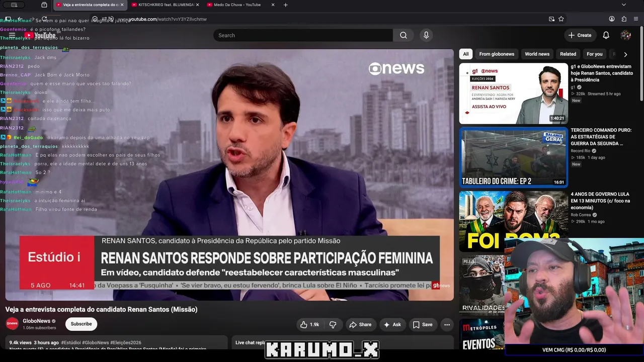Open more actions ellipsis under video
This screenshot has height=362, width=644.
point(447,325)
